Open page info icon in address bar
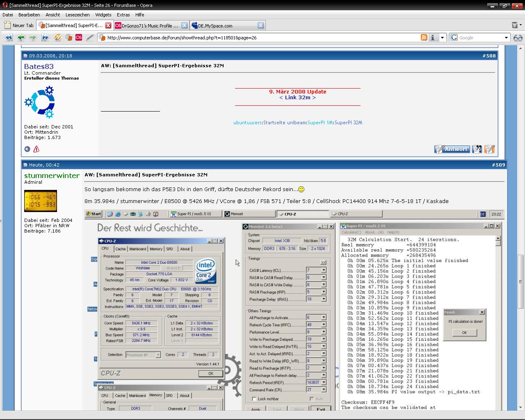Image resolution: width=525 pixels, height=420 pixels. point(433,37)
